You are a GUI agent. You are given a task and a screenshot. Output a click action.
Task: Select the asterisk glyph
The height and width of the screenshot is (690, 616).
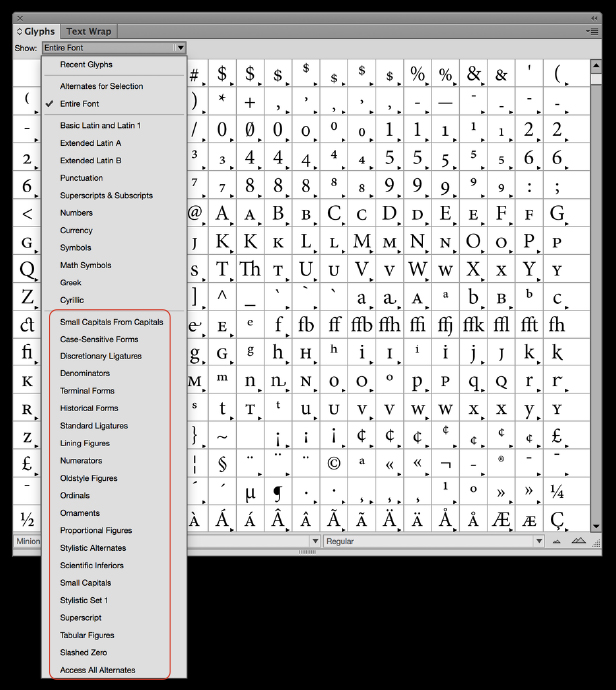(x=222, y=101)
